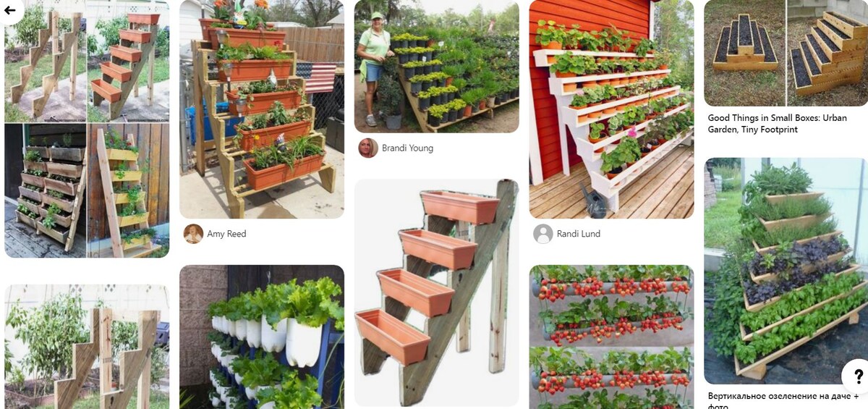Click the Randi Lund name link
868x409 pixels.
579,234
